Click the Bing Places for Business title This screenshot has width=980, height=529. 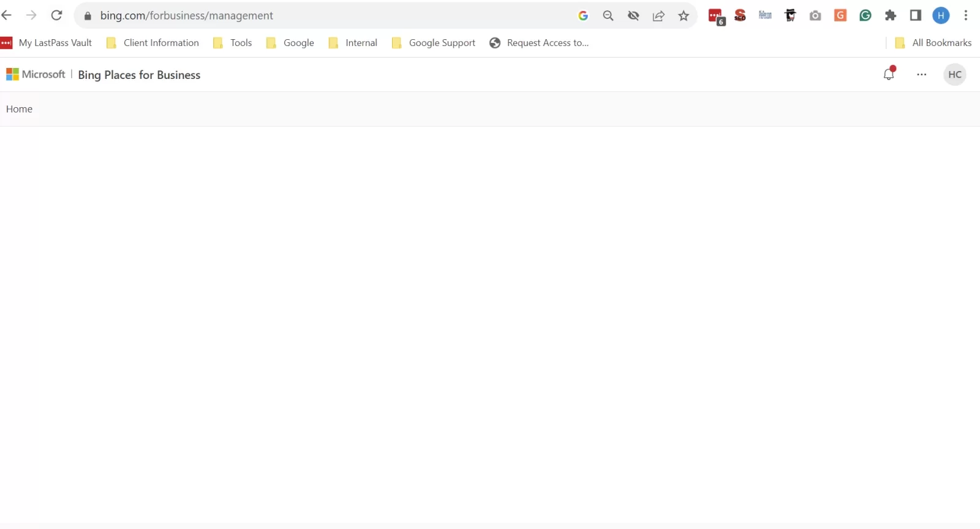tap(139, 75)
